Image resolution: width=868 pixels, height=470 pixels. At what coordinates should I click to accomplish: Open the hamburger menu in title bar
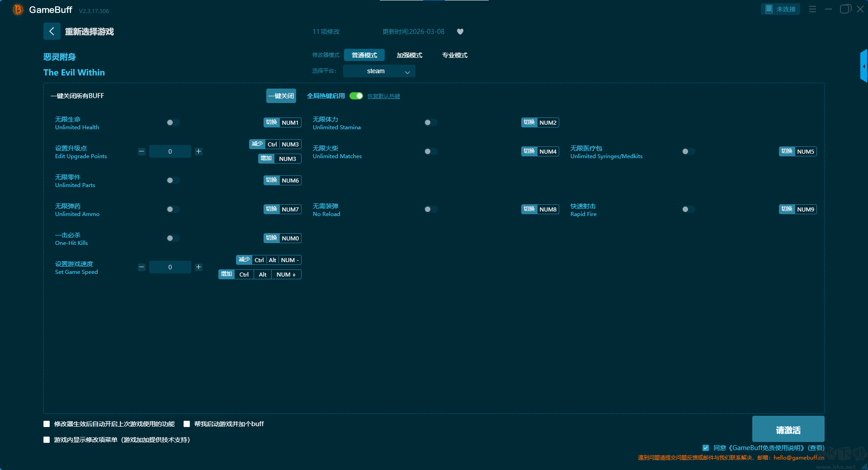tap(812, 9)
